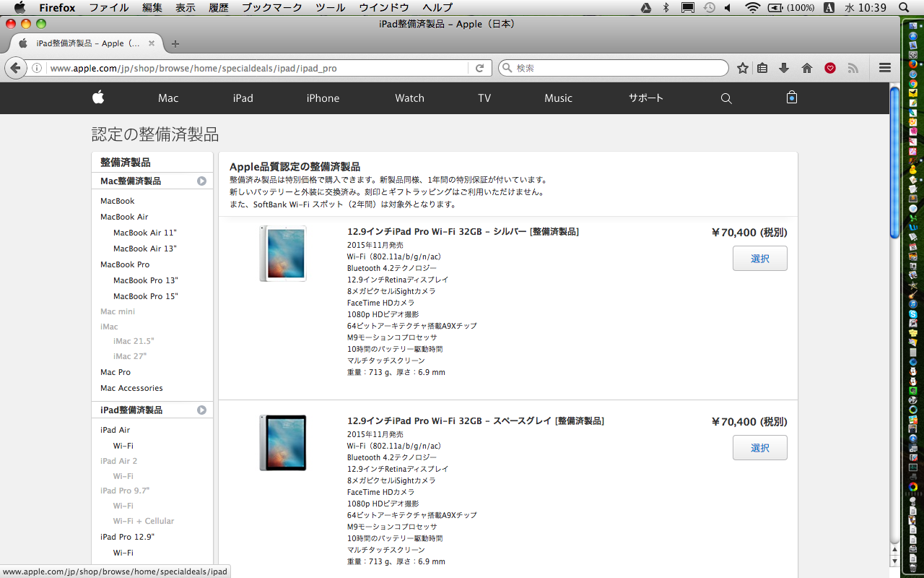
Task: Focus the URL address bar
Action: coord(257,68)
